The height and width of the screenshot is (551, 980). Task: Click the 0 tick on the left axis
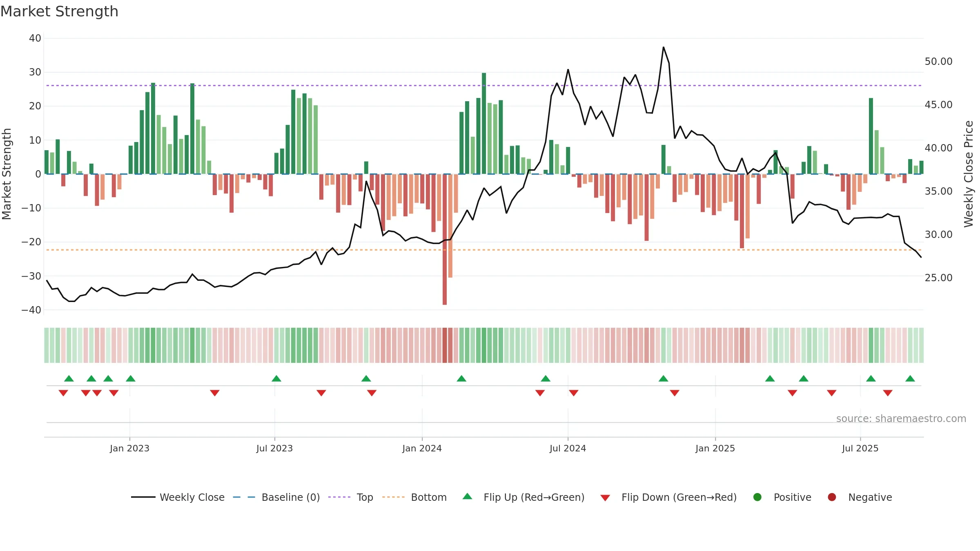point(38,174)
